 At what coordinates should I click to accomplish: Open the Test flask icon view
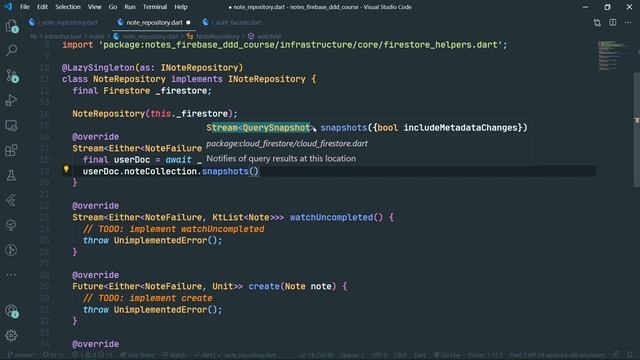tap(11, 175)
